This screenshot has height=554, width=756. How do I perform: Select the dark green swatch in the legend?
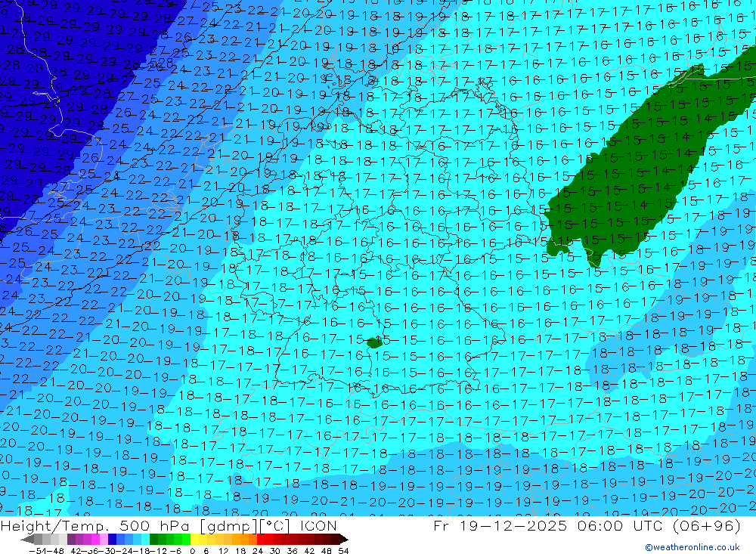point(154,539)
